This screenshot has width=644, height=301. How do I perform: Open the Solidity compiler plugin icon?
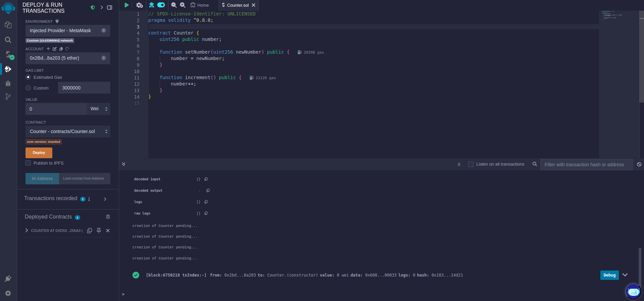8,55
